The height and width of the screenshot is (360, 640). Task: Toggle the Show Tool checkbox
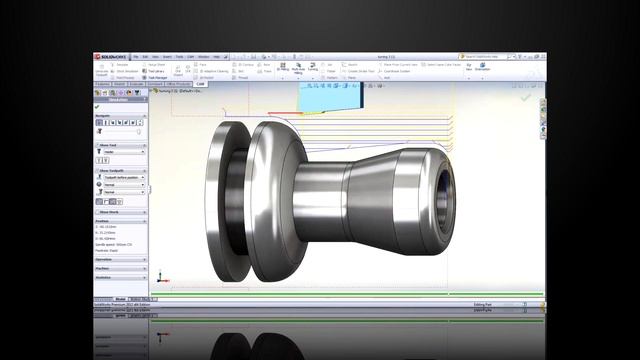(97, 145)
